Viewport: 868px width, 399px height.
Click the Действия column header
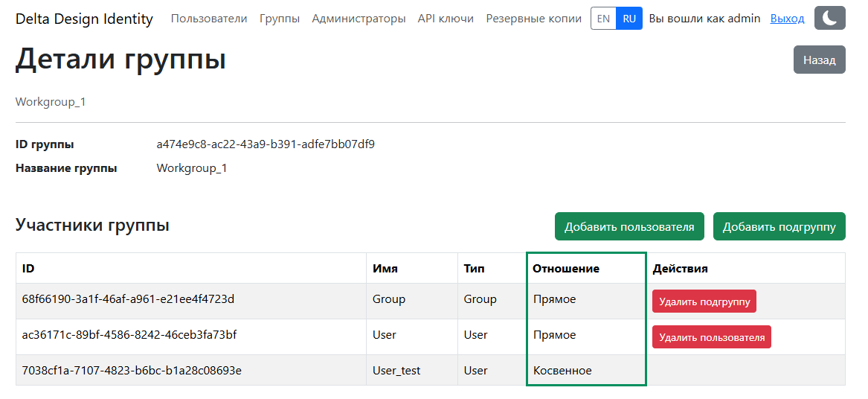[x=746, y=268]
